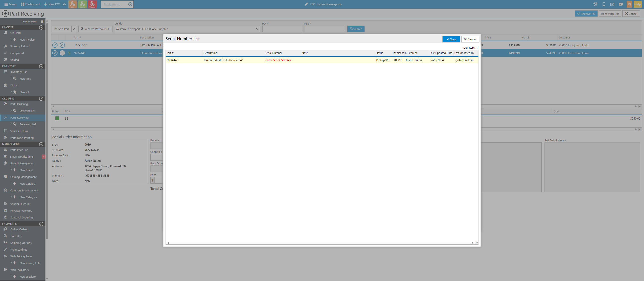Click the back arrow beside Part Receiving
644x281 pixels.
point(5,14)
